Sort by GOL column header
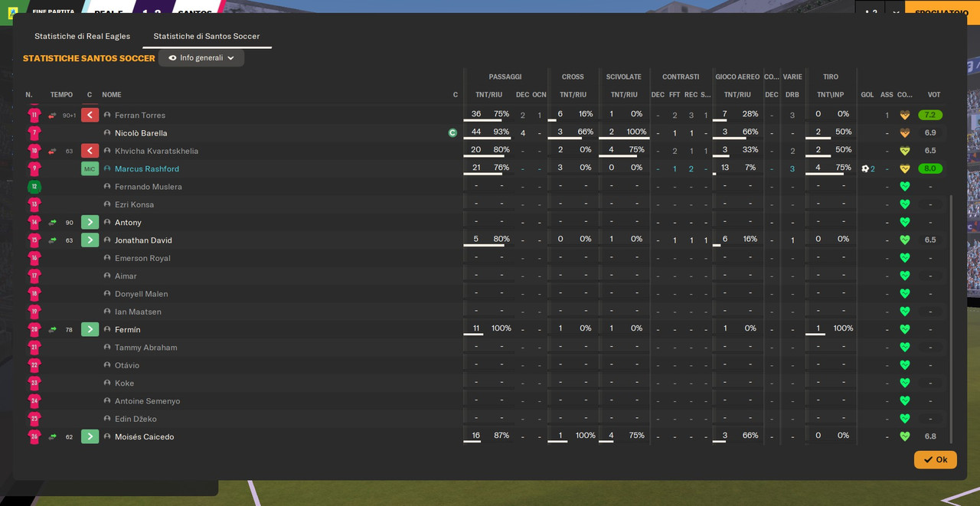 (x=867, y=95)
